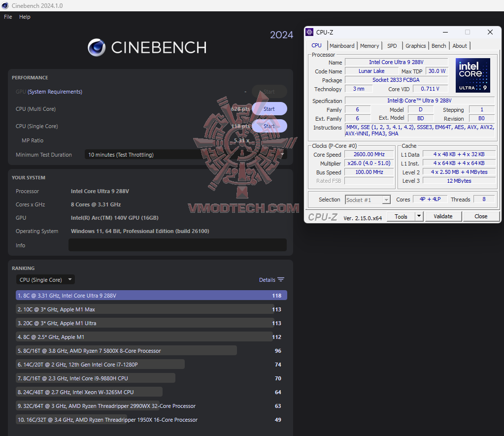Click the Intel Core Ultra 9 badge
504x436 pixels.
click(x=473, y=75)
